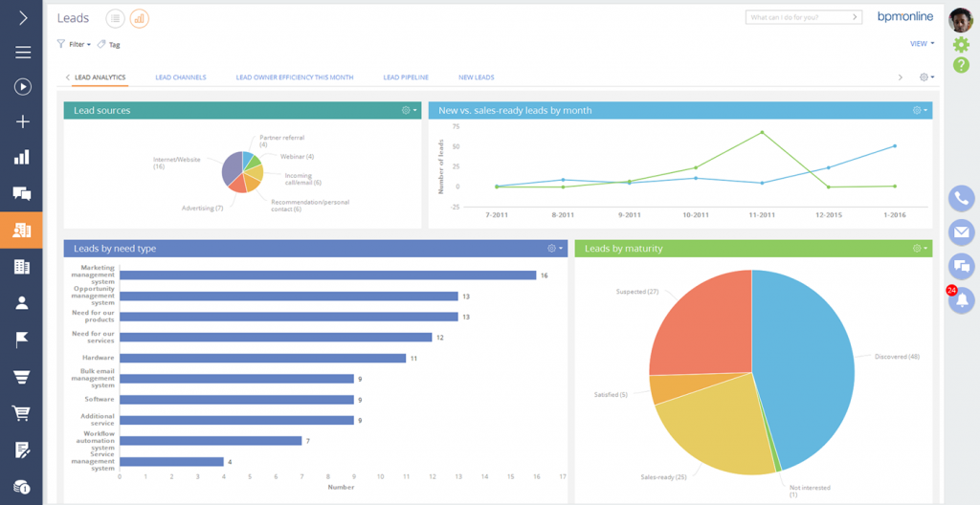The image size is (980, 505).
Task: Switch to the Lead Channels tab
Action: [x=180, y=77]
